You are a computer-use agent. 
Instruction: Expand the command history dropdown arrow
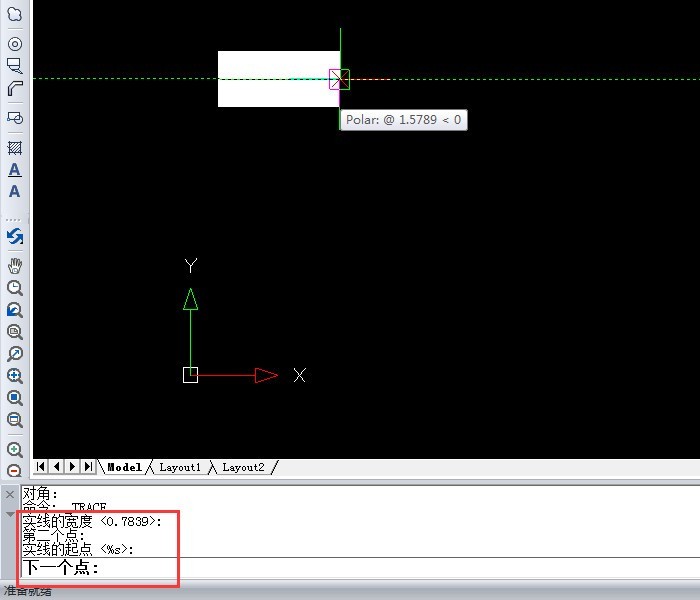pyautogui.click(x=9, y=514)
